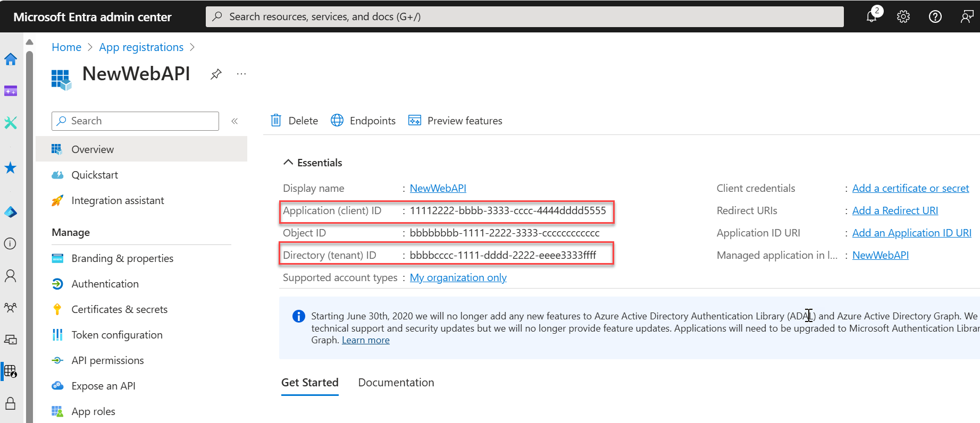The width and height of the screenshot is (980, 423).
Task: Focus the top search resources box
Action: click(x=525, y=16)
